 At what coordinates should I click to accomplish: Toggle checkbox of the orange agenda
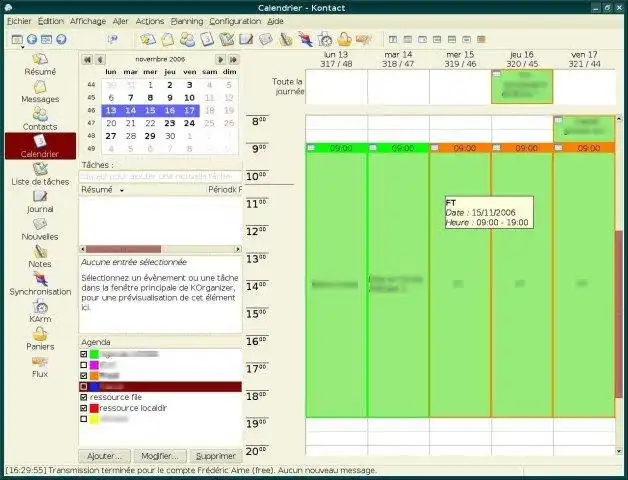[x=83, y=376]
